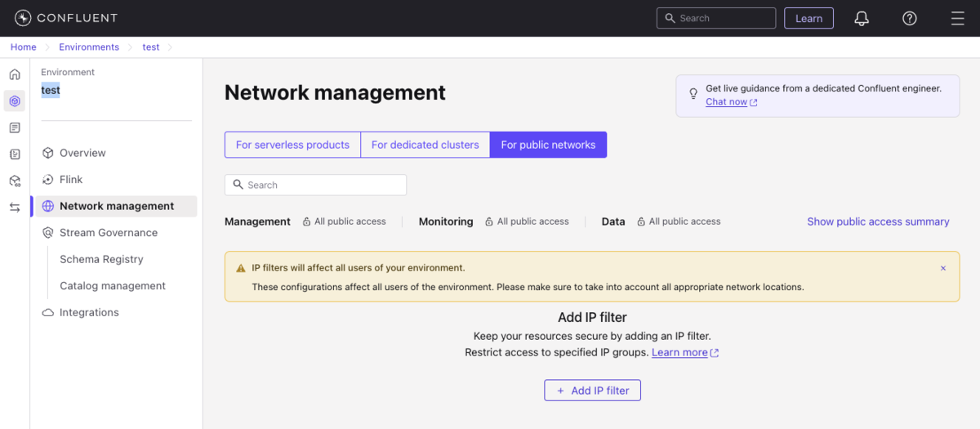Dismiss the IP filters warning banner
Image resolution: width=980 pixels, height=429 pixels.
tap(943, 268)
